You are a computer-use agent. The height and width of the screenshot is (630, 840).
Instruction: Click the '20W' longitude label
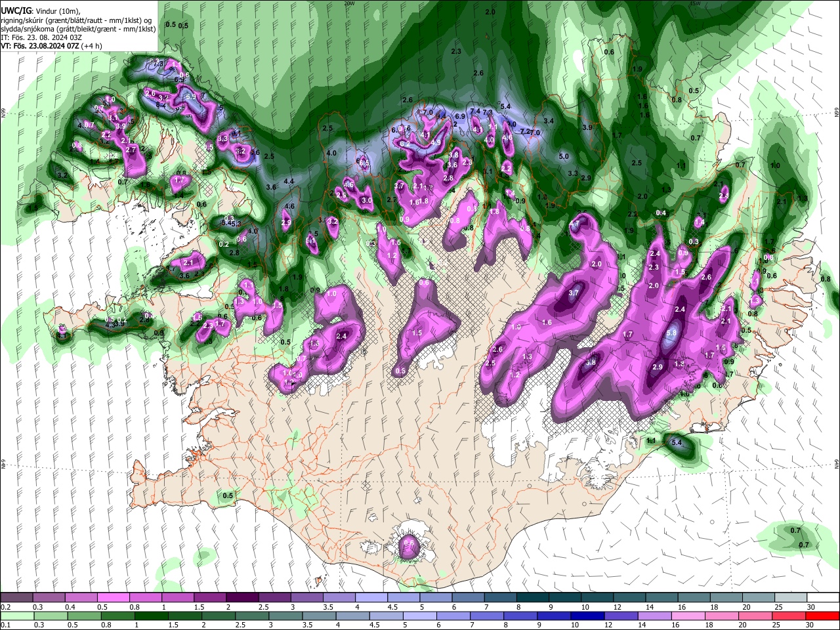click(x=349, y=3)
